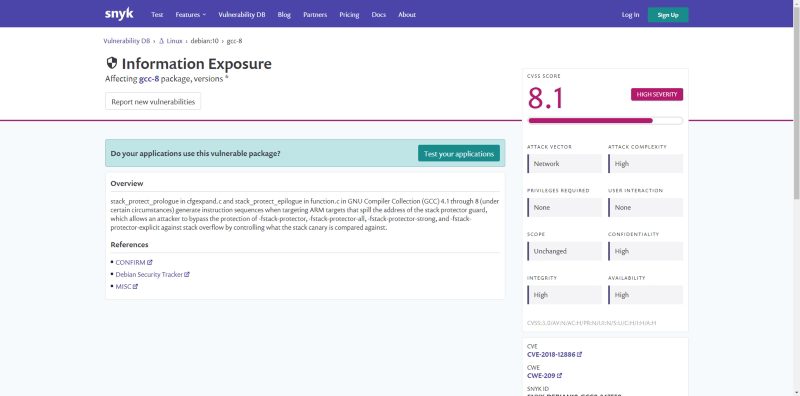
Task: Click Integrity value High
Action: coord(564,295)
